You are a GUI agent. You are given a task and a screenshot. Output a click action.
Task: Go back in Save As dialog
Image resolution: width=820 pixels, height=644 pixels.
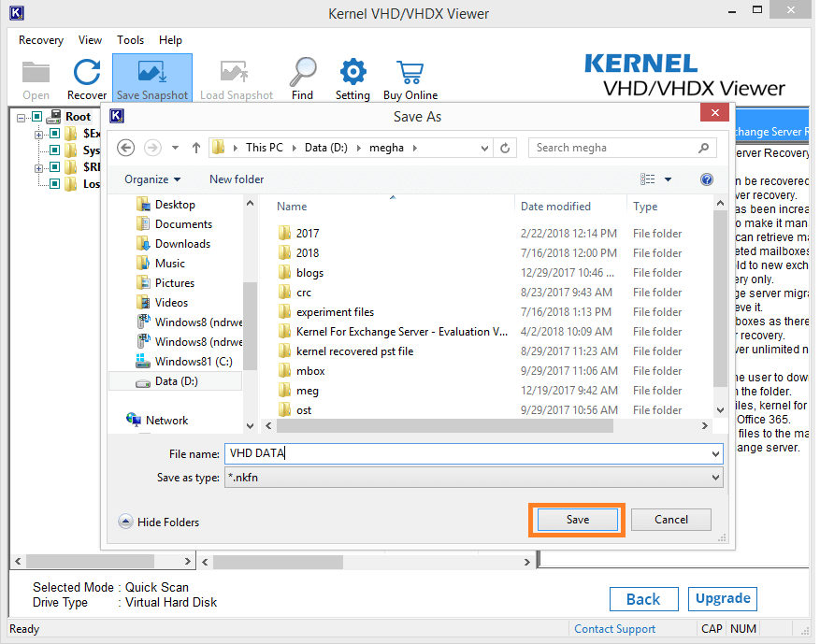click(125, 148)
